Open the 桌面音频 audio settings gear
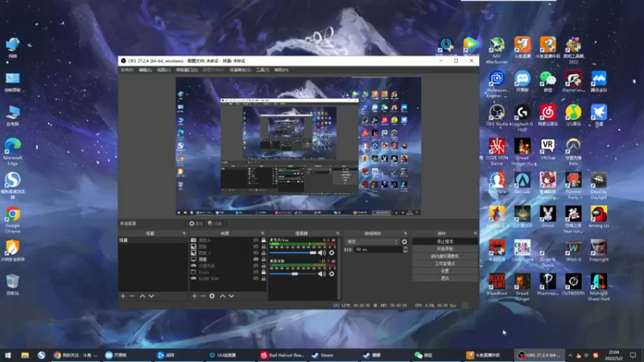The height and width of the screenshot is (362, 644). 332,274
